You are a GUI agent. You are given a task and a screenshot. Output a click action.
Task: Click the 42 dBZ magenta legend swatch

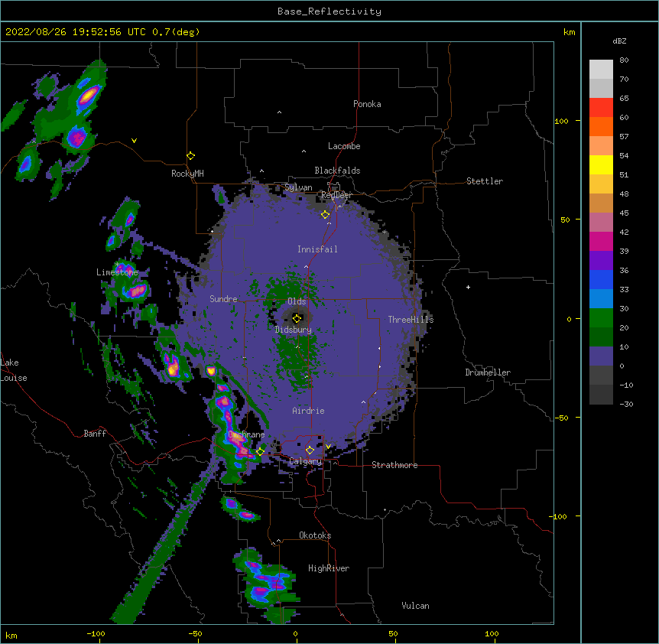coord(601,241)
